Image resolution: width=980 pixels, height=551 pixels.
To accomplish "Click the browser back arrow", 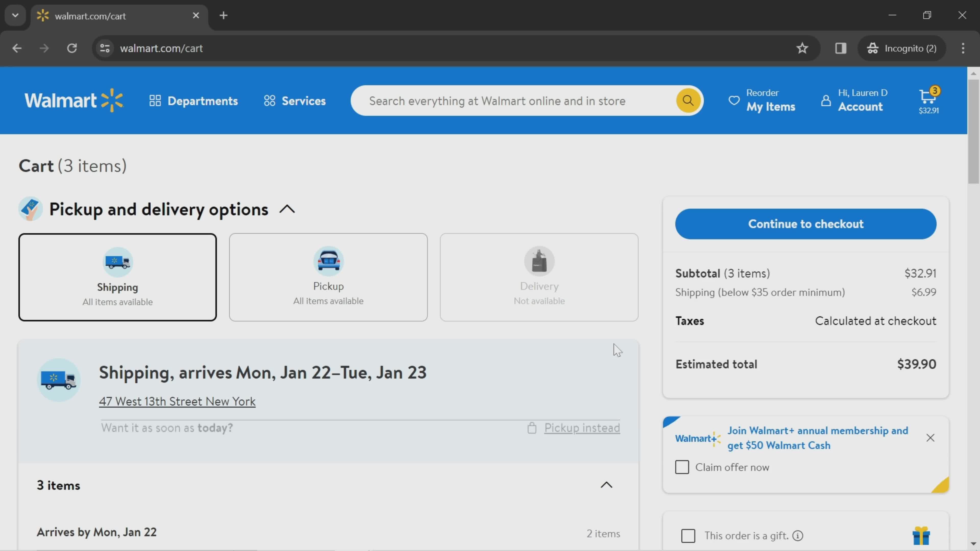I will 17,48.
